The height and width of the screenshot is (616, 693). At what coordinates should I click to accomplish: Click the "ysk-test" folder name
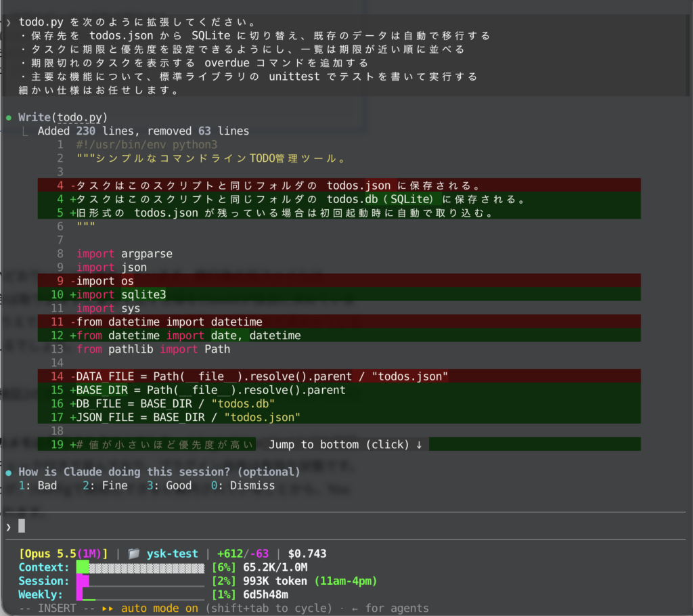173,554
